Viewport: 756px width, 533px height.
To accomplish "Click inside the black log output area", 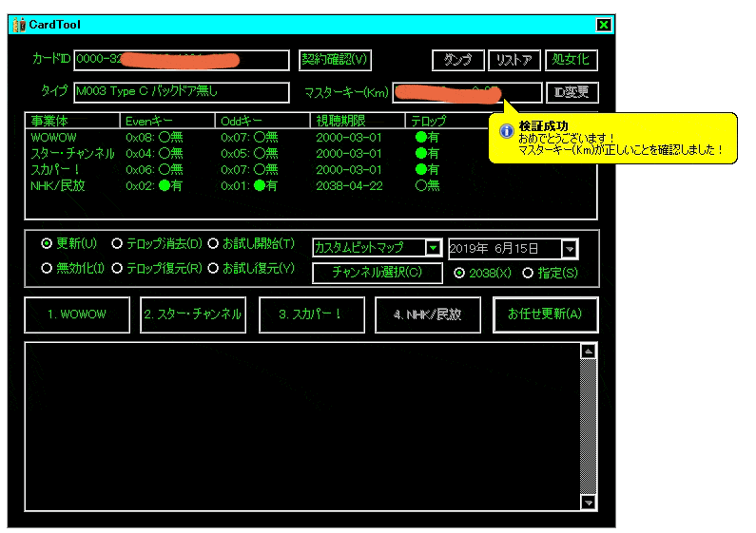I will (x=302, y=427).
